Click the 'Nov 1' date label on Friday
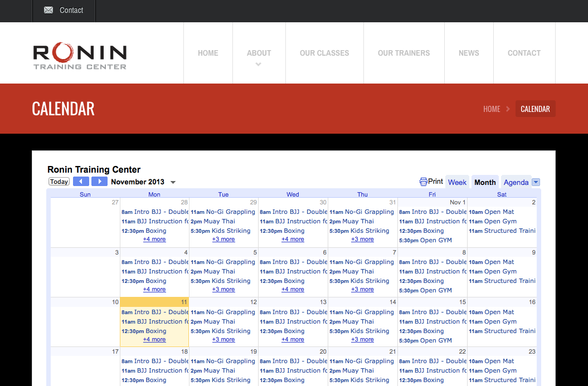The height and width of the screenshot is (386, 588). pos(458,202)
